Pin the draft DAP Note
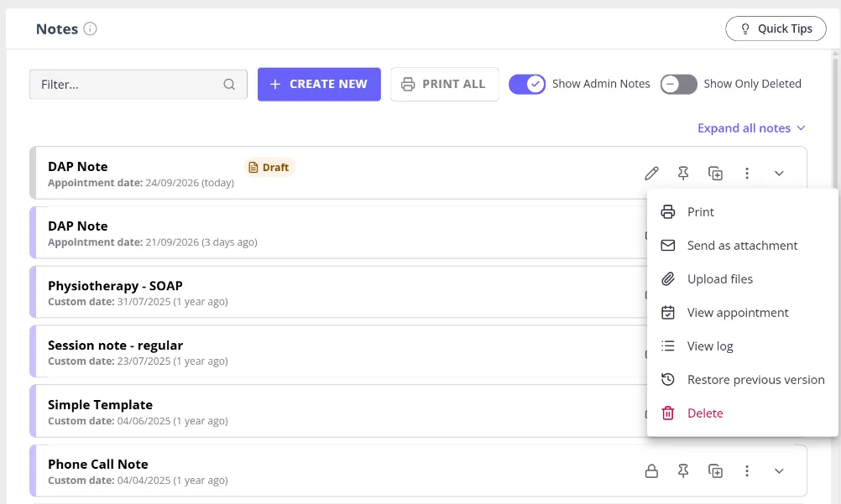Screen dimensions: 841x504 682,174
